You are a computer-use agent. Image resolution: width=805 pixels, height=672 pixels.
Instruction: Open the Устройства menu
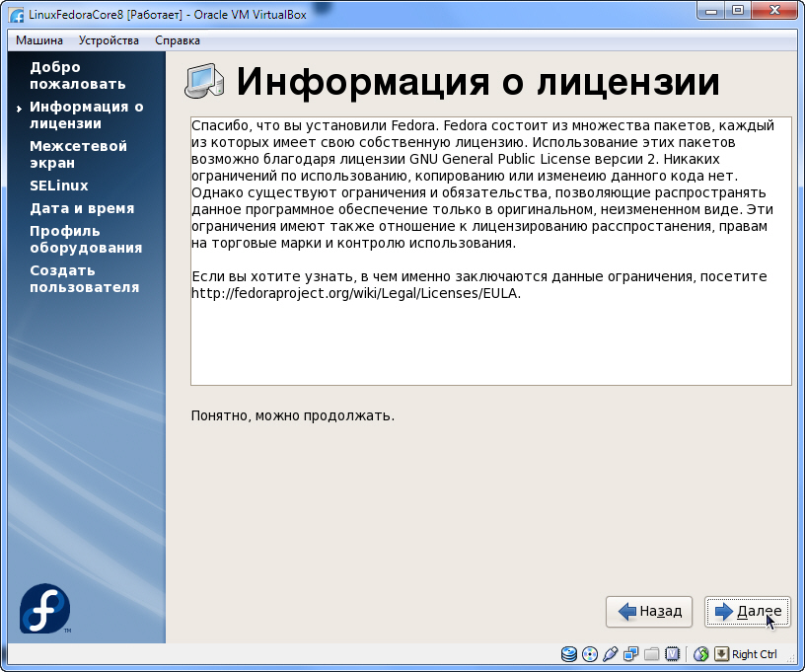pyautogui.click(x=109, y=40)
